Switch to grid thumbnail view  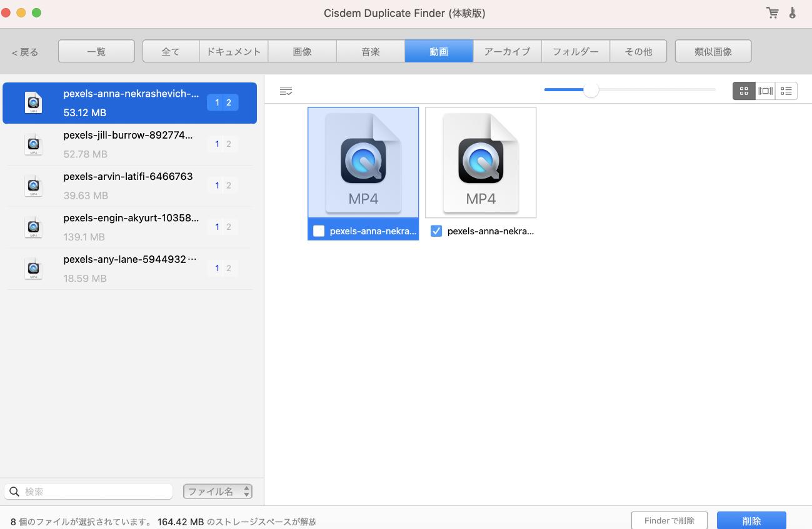[x=744, y=91]
